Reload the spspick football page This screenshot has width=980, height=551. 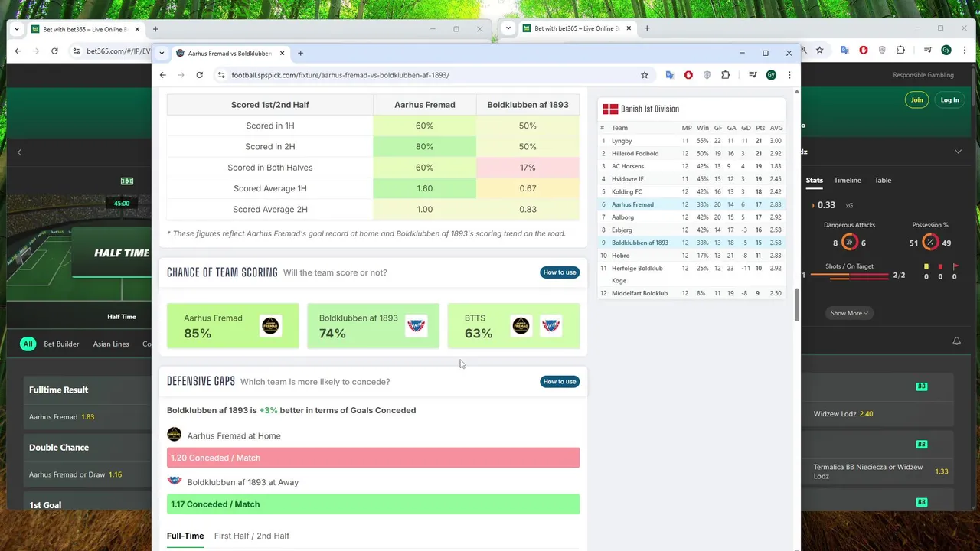(x=199, y=75)
